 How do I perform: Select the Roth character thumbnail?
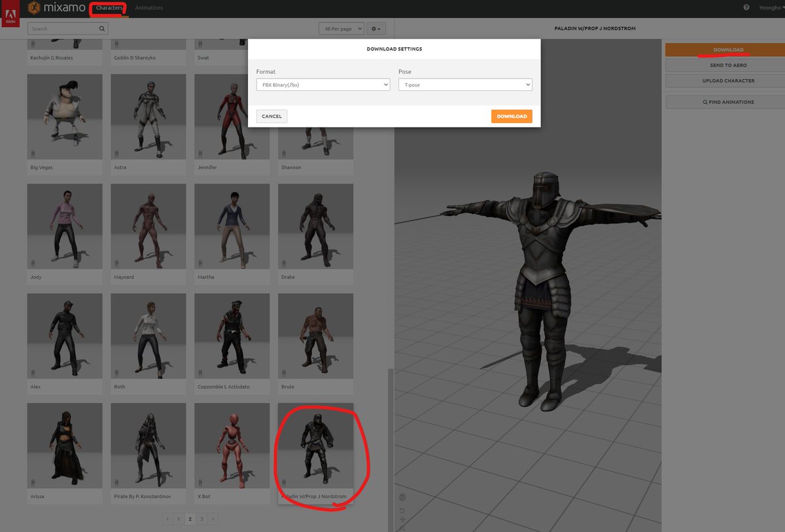(148, 336)
